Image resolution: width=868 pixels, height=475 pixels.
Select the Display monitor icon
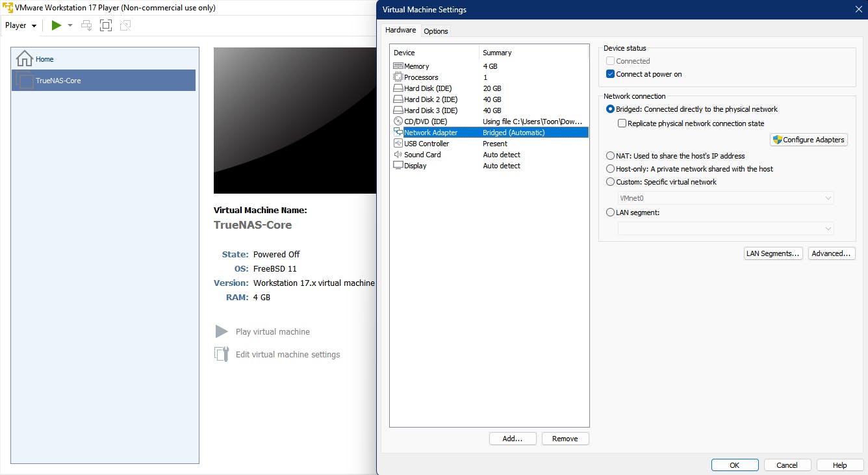[398, 166]
